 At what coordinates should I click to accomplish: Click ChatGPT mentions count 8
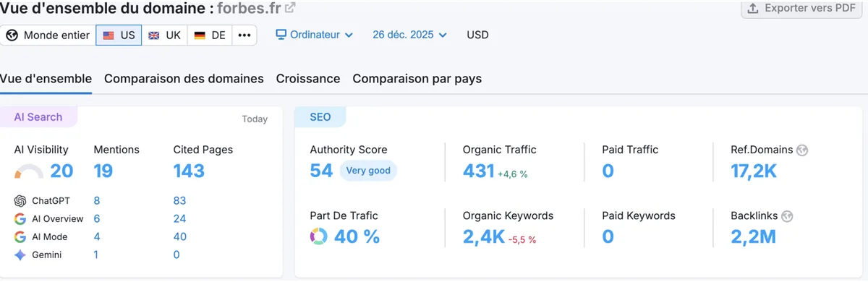coord(97,201)
